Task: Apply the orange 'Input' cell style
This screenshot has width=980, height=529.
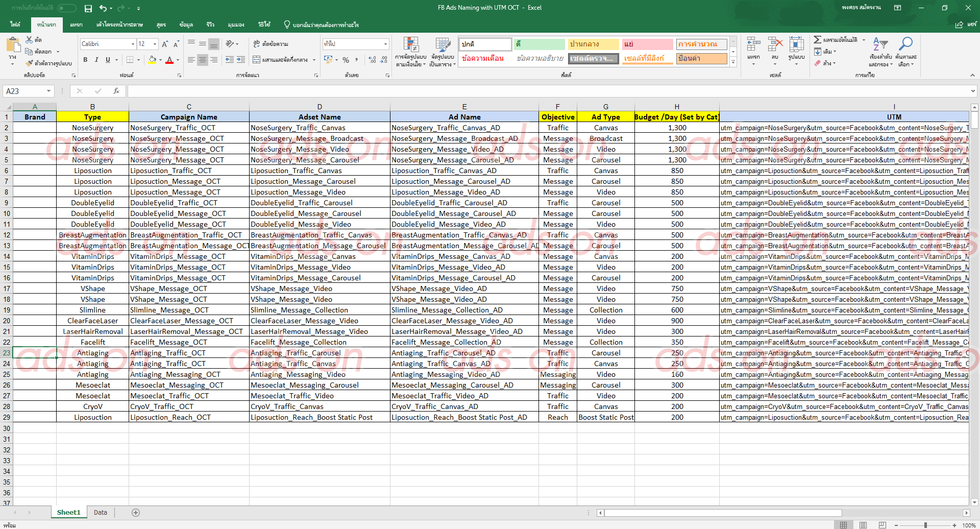Action: pyautogui.click(x=702, y=59)
